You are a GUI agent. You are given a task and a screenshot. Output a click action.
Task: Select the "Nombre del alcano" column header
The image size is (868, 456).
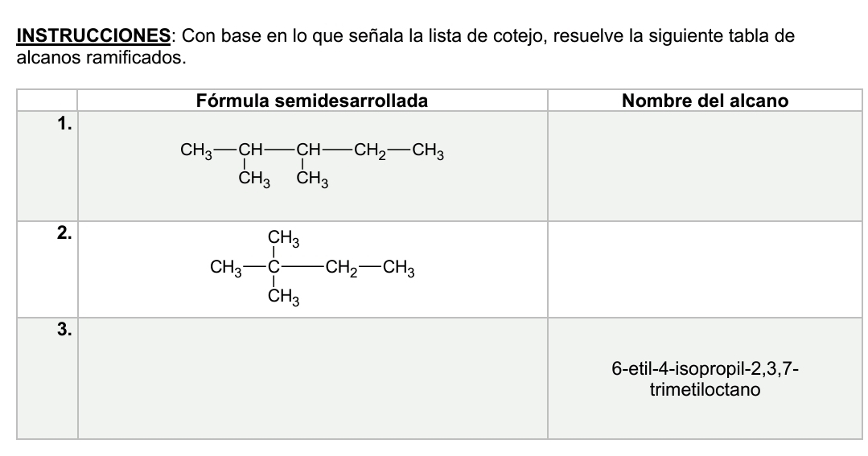[705, 101]
